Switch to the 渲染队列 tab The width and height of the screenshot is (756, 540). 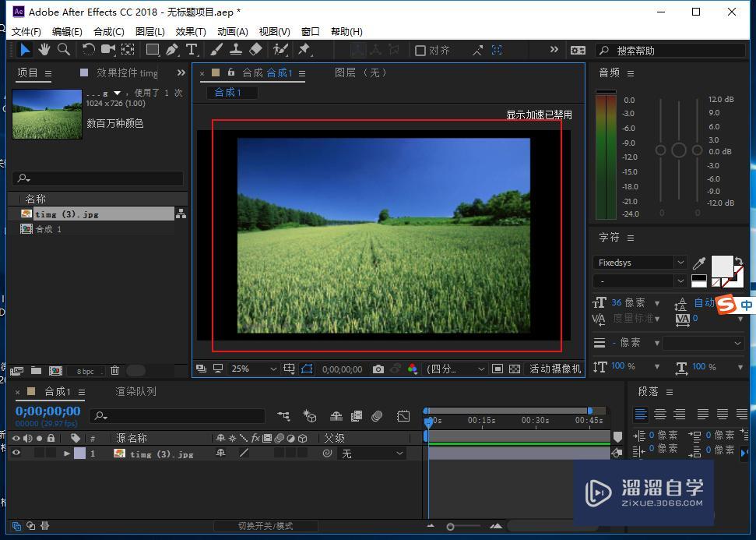(136, 391)
